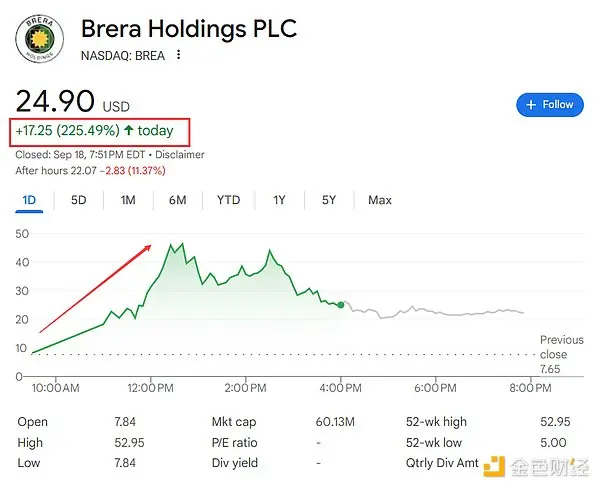The image size is (600, 488).
Task: Click the gray after-hours line on chart
Action: [434, 312]
